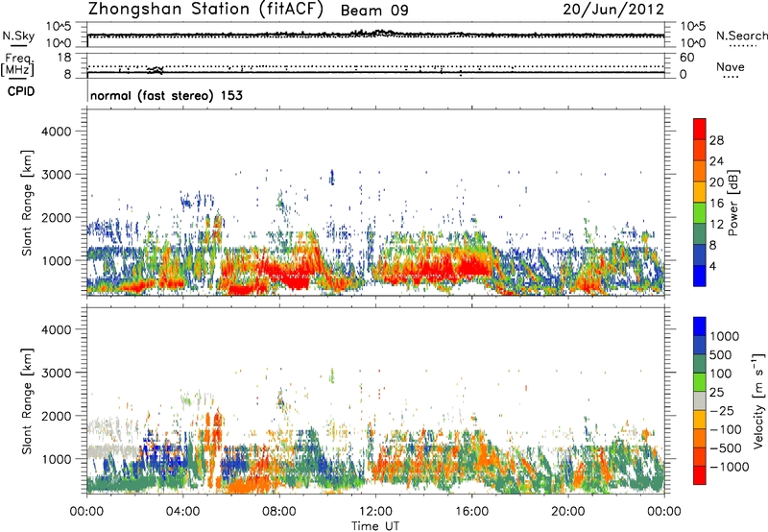Click the '3000' tick on velocity panel
This screenshot has height=532, width=768.
pos(56,373)
